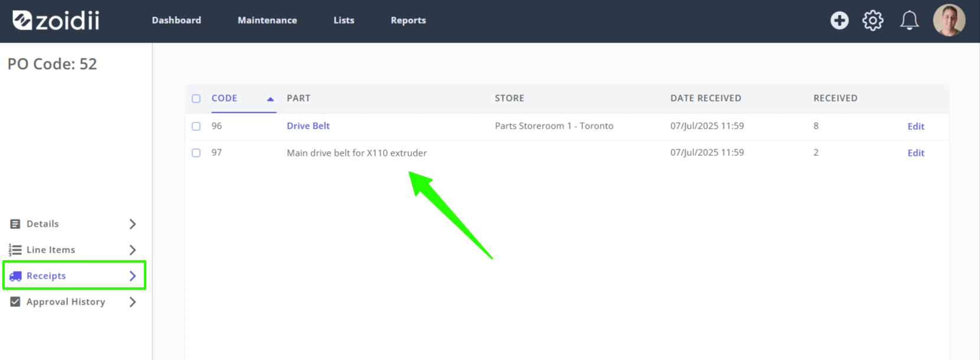Image resolution: width=980 pixels, height=360 pixels.
Task: Click the DATE RECEIVED column header
Action: pyautogui.click(x=706, y=98)
